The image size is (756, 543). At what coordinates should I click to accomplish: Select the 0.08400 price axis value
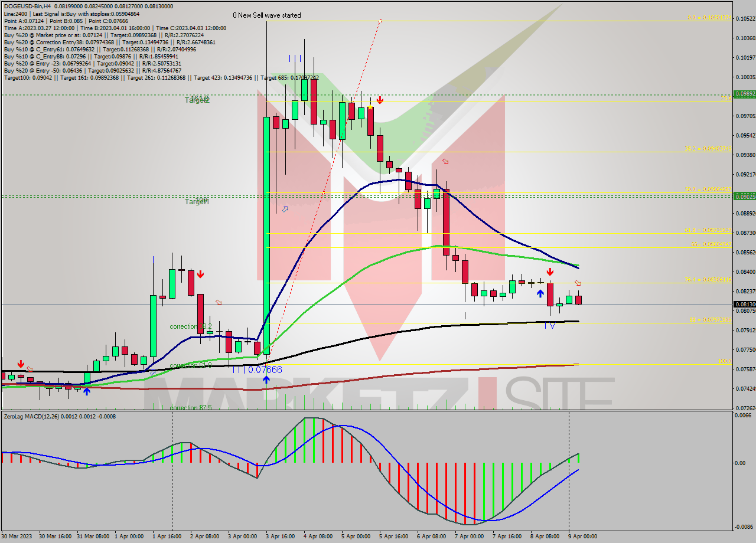[x=745, y=272]
